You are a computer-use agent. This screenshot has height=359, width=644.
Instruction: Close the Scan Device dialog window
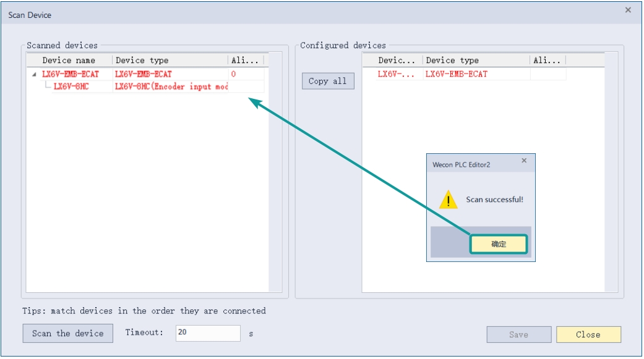click(x=628, y=10)
